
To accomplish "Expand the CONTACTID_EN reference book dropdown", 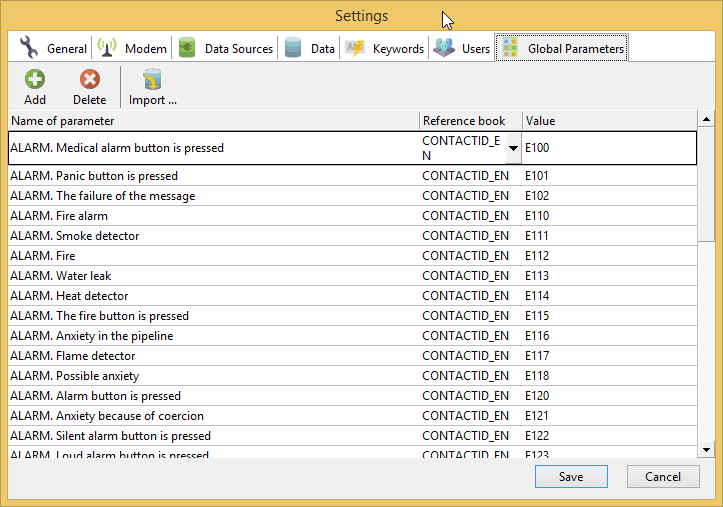I will [x=513, y=148].
